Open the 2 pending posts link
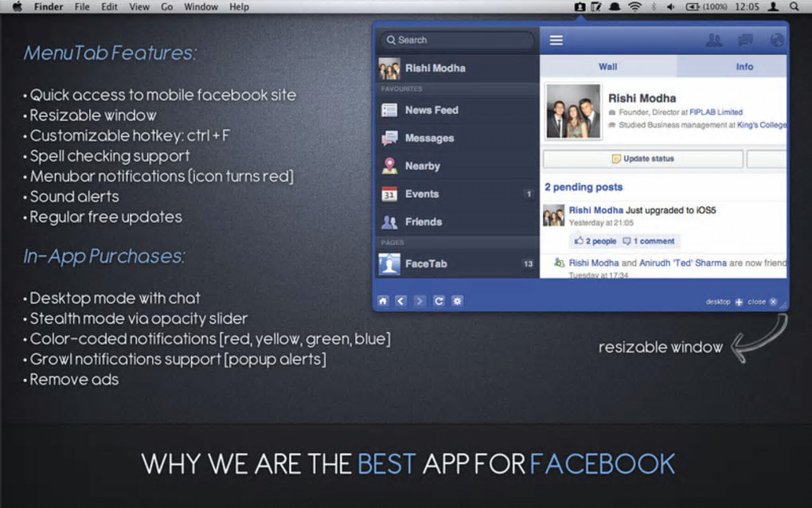 click(x=584, y=187)
